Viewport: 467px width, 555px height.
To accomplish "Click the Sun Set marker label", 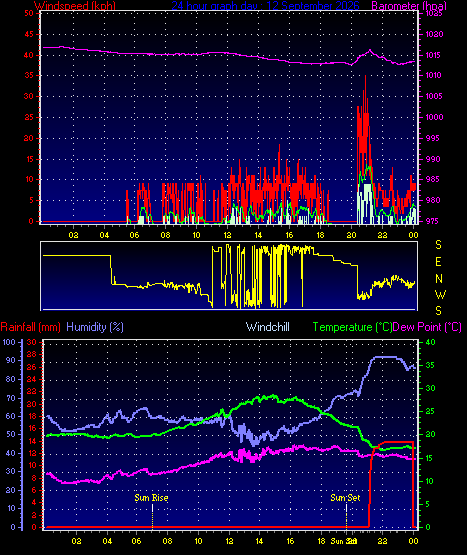I will (345, 498).
